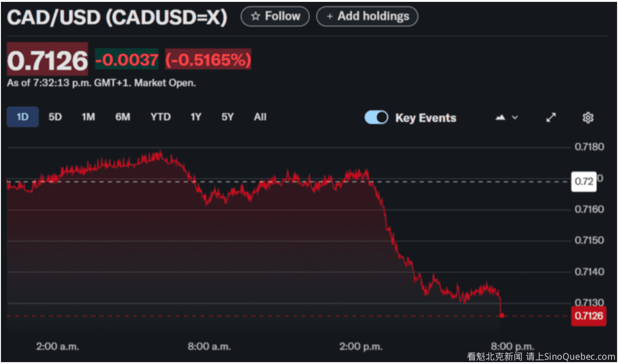Select the 1D time range
This screenshot has height=364, width=618.
click(x=22, y=117)
